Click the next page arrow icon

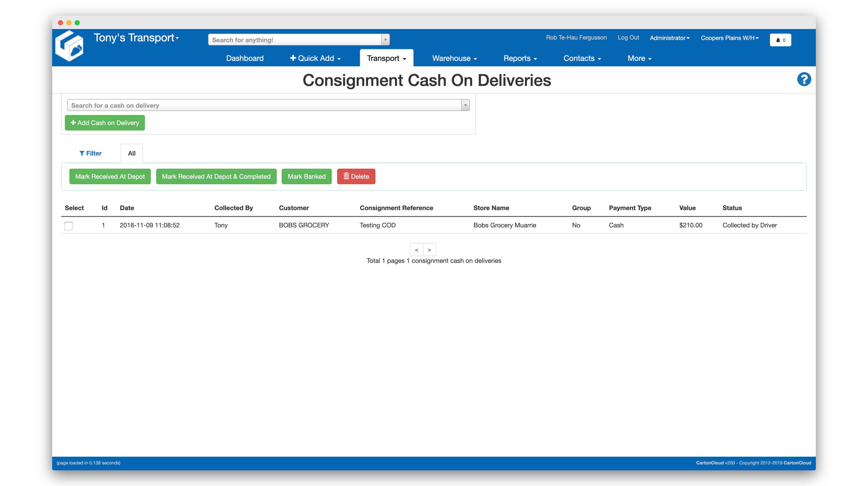click(x=429, y=250)
